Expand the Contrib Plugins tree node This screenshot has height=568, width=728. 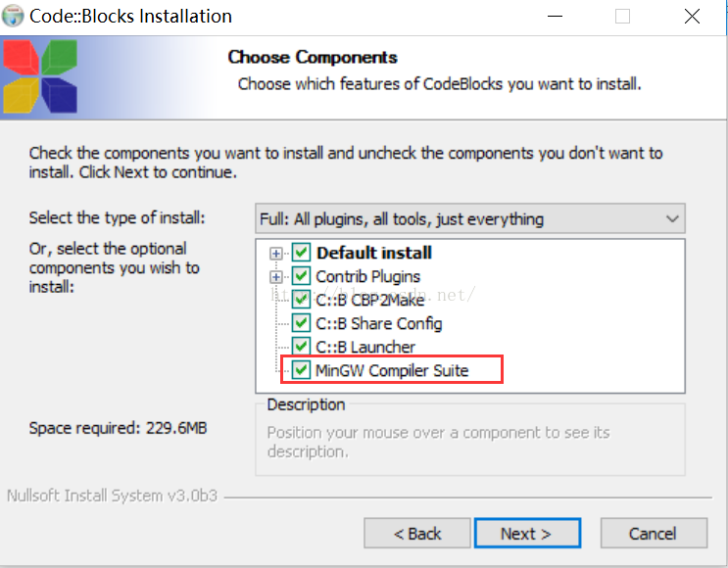click(275, 277)
